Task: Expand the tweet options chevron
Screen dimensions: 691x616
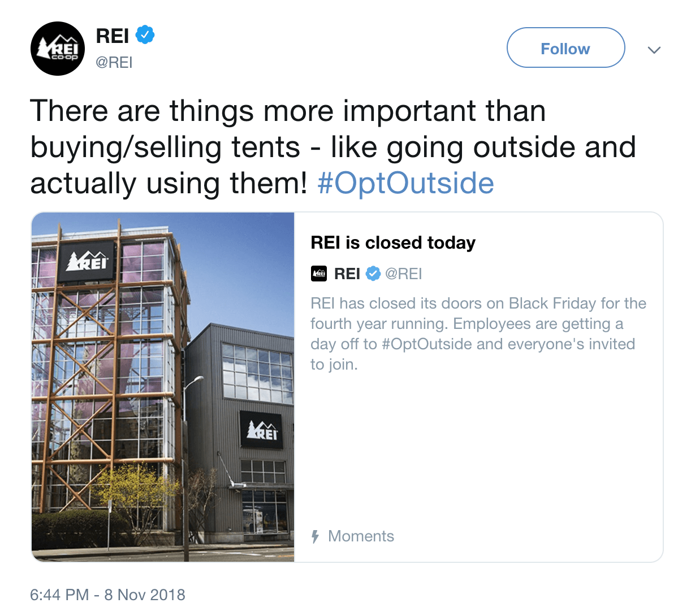Action: pos(654,50)
